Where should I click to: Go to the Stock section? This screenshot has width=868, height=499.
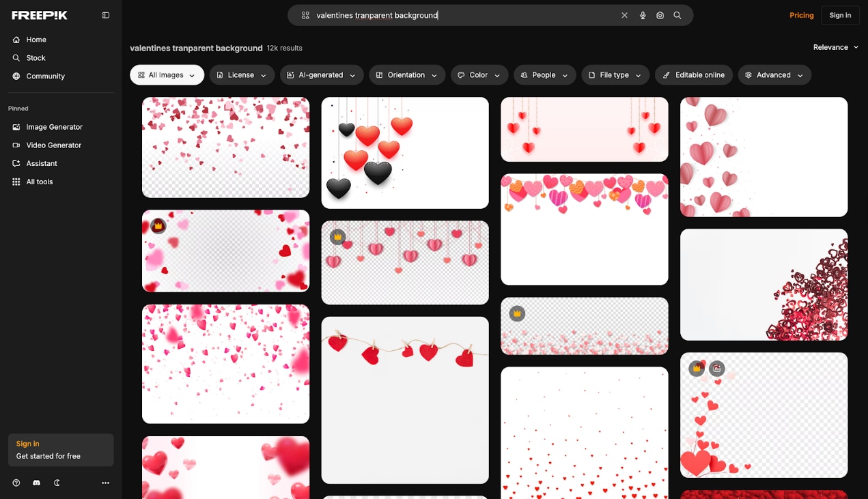click(x=37, y=57)
